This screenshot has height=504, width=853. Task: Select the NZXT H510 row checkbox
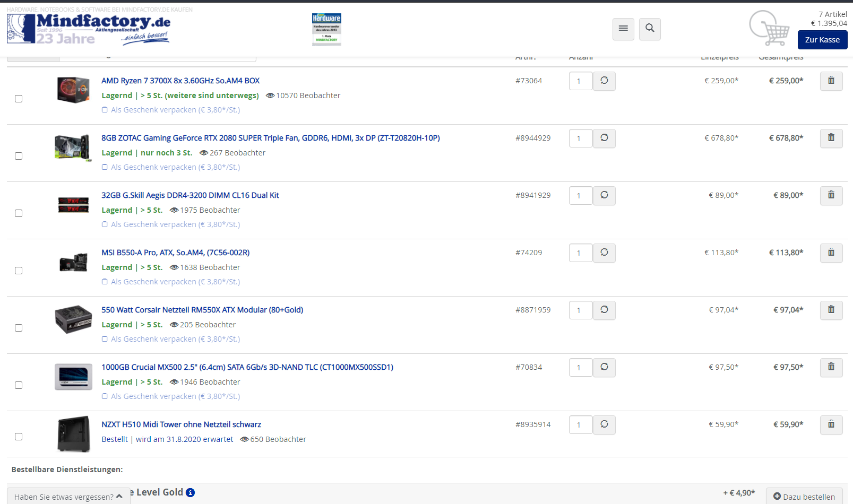pos(19,437)
